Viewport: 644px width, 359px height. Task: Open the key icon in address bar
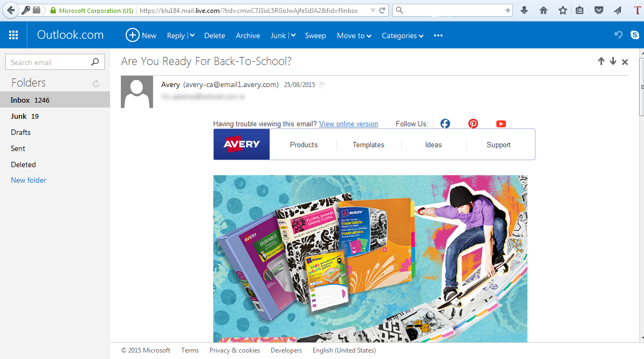click(x=25, y=10)
